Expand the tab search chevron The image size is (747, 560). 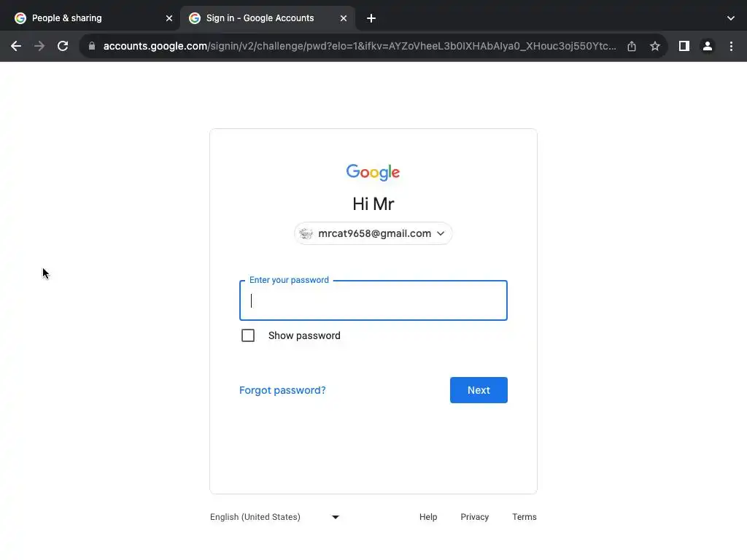[x=731, y=18]
